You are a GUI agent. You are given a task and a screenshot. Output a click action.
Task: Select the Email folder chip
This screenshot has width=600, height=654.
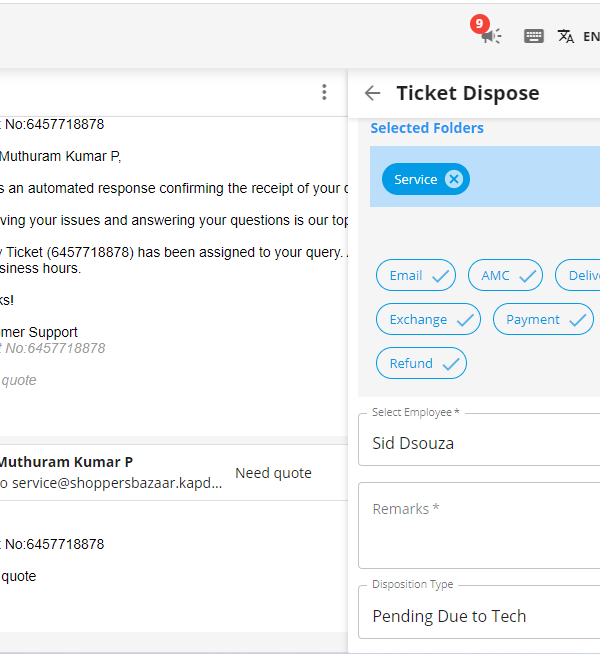(416, 275)
